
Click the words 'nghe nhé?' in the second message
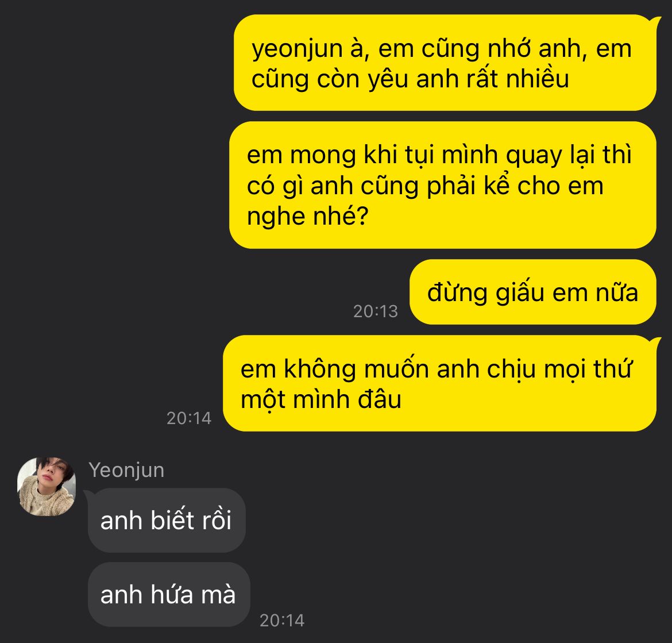308,217
